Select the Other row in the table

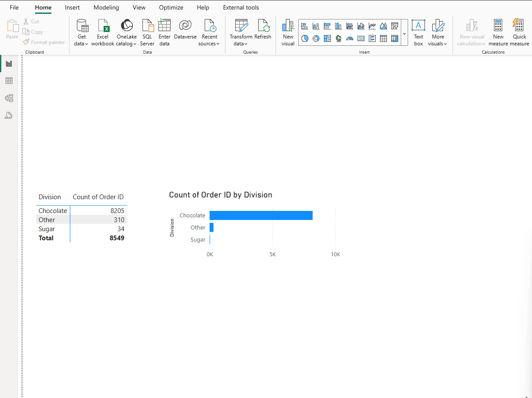(82, 220)
